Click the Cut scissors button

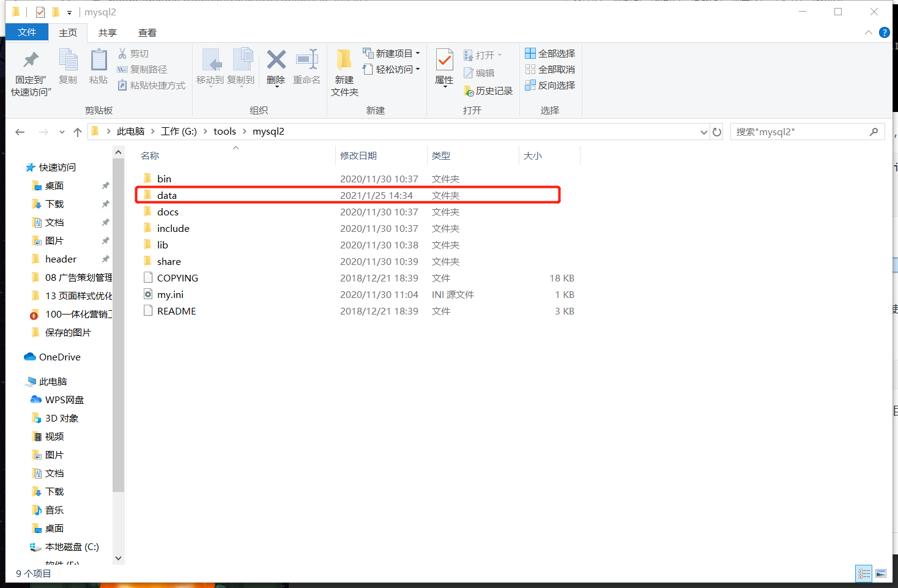pos(133,54)
